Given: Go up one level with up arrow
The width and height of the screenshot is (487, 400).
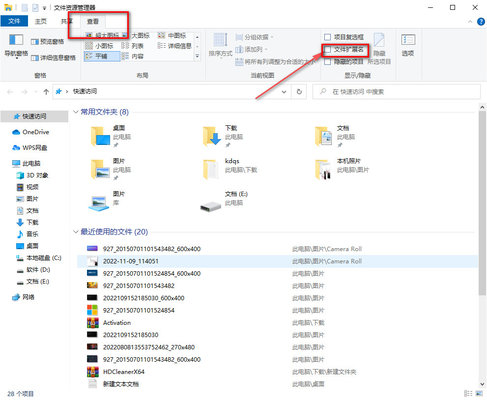Looking at the screenshot, I should [x=46, y=92].
